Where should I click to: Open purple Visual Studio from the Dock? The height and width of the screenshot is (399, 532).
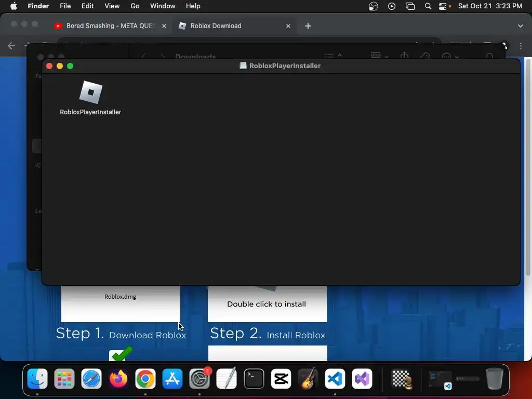pyautogui.click(x=362, y=379)
